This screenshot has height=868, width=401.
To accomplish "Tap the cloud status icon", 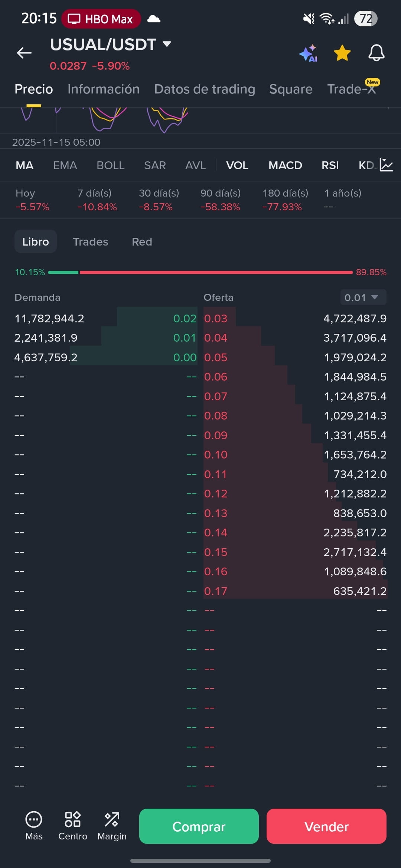I will click(x=154, y=19).
